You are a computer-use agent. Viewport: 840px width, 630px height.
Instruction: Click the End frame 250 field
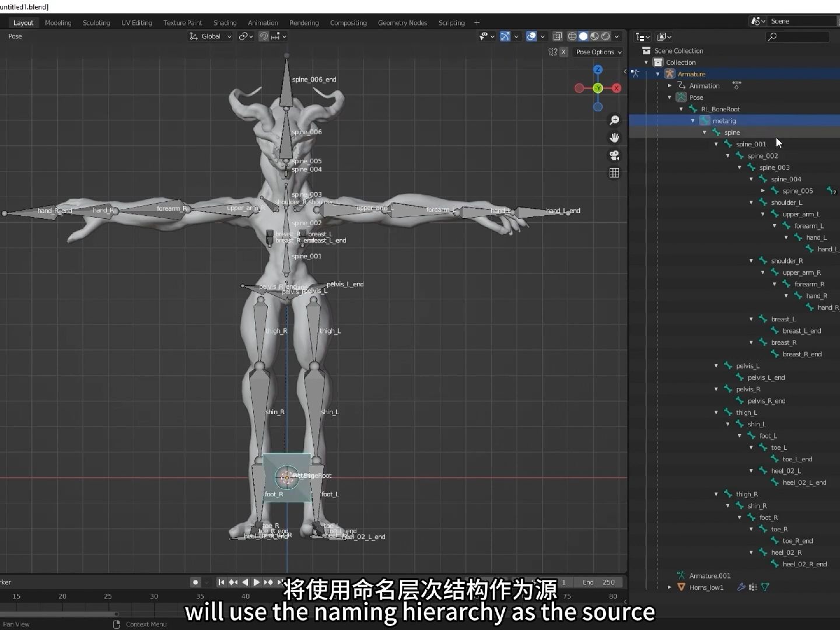(x=599, y=582)
